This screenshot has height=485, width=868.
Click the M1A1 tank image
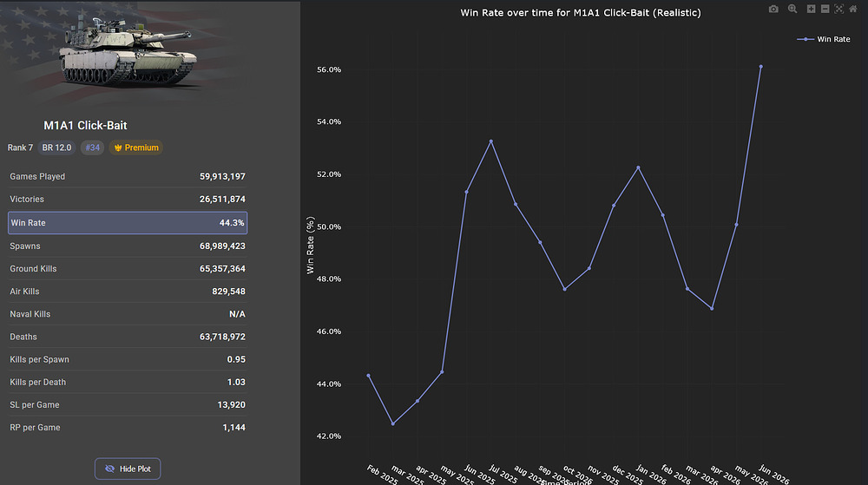[x=128, y=51]
